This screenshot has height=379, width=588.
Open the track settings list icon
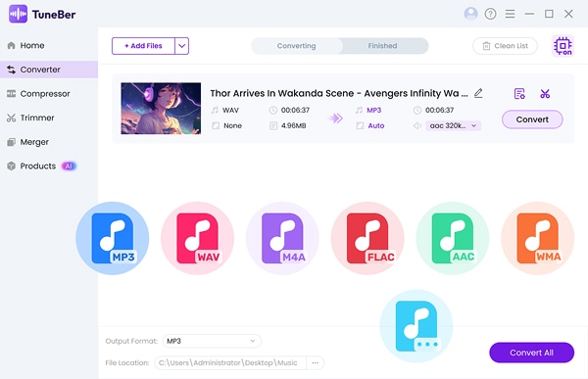point(519,93)
